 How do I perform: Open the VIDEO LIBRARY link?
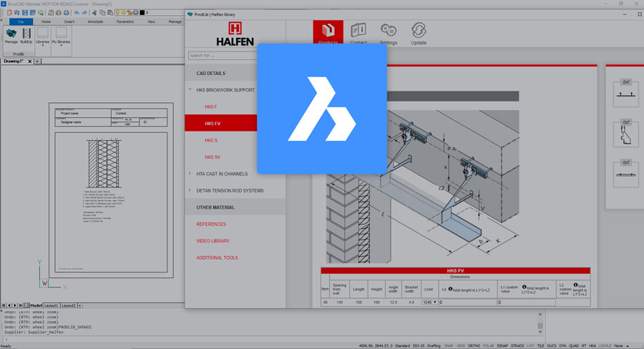(213, 241)
